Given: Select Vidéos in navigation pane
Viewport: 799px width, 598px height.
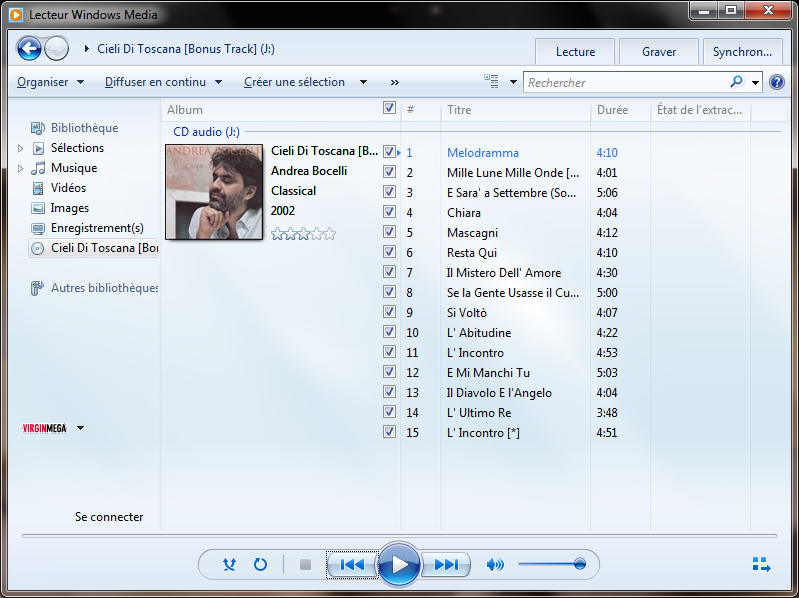Looking at the screenshot, I should pos(68,188).
